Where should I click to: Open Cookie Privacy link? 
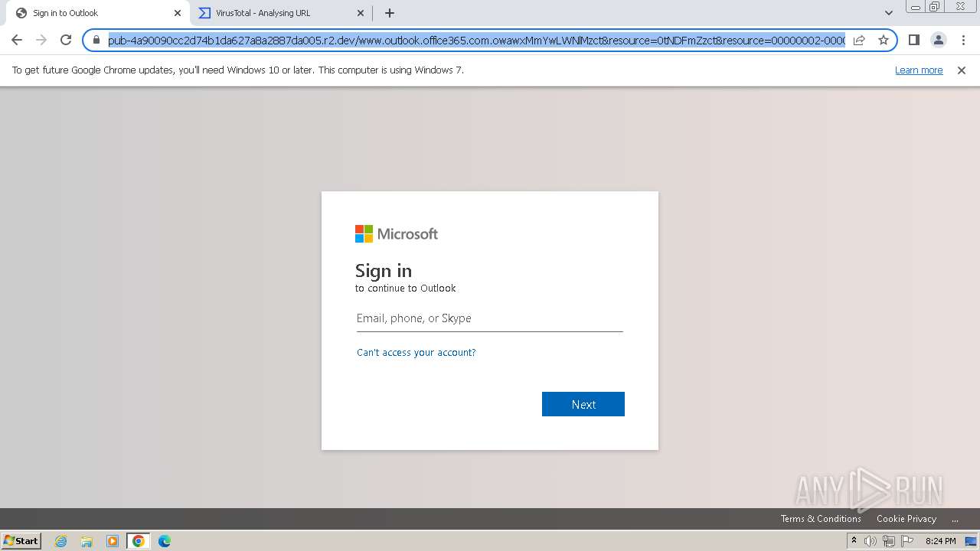pos(906,519)
